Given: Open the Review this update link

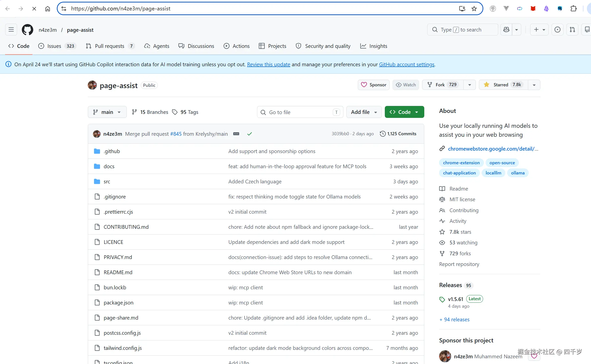Looking at the screenshot, I should point(268,64).
